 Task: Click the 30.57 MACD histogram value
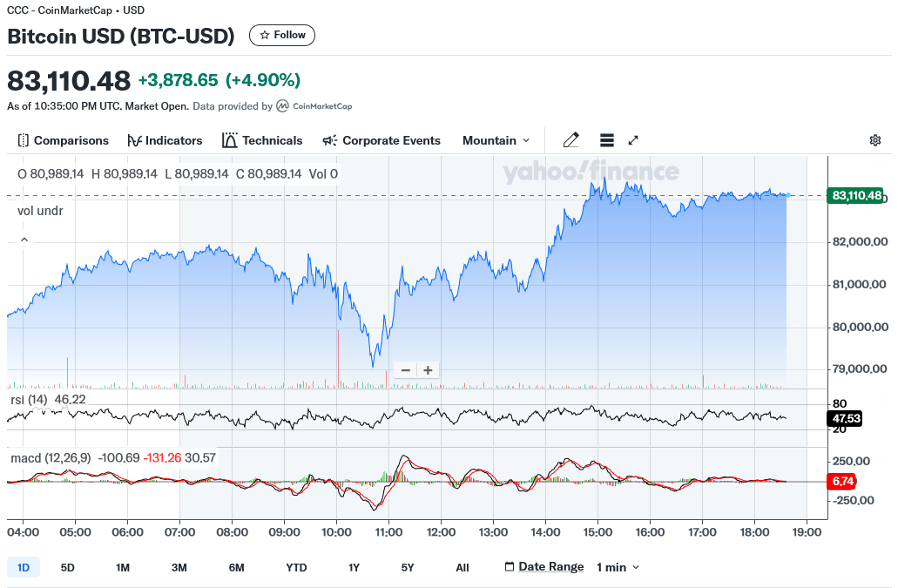[x=199, y=458]
